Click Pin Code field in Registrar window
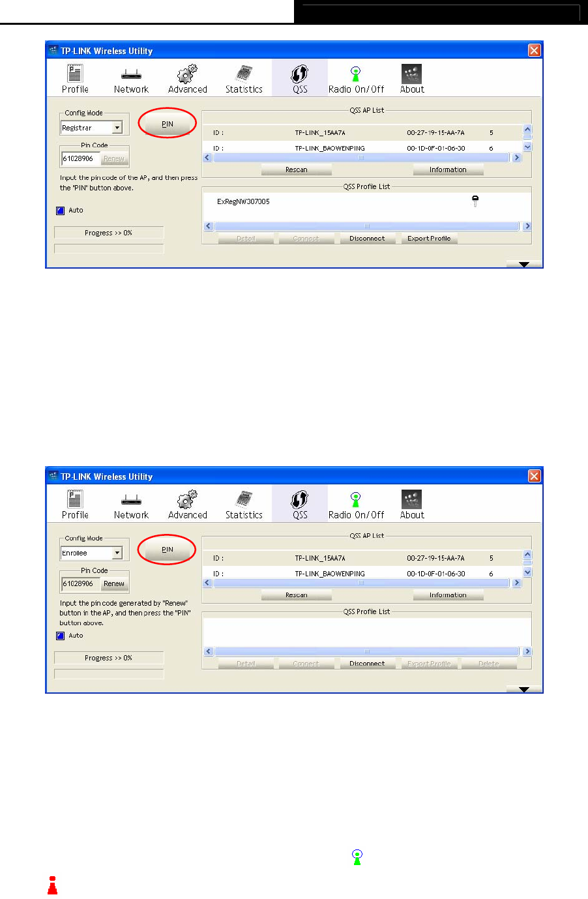The image size is (588, 899). point(81,158)
